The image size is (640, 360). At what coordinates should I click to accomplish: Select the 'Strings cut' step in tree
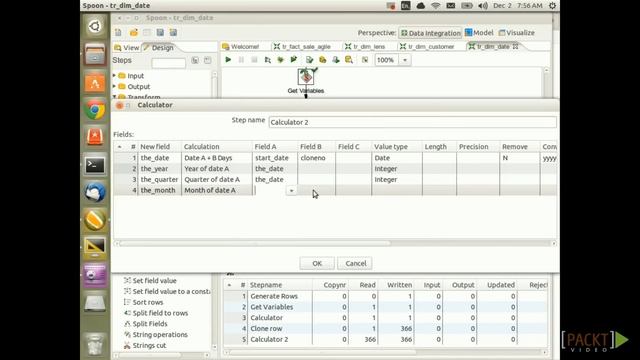pyautogui.click(x=149, y=345)
